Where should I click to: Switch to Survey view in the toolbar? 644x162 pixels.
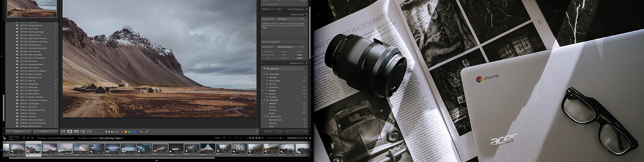click(83, 132)
